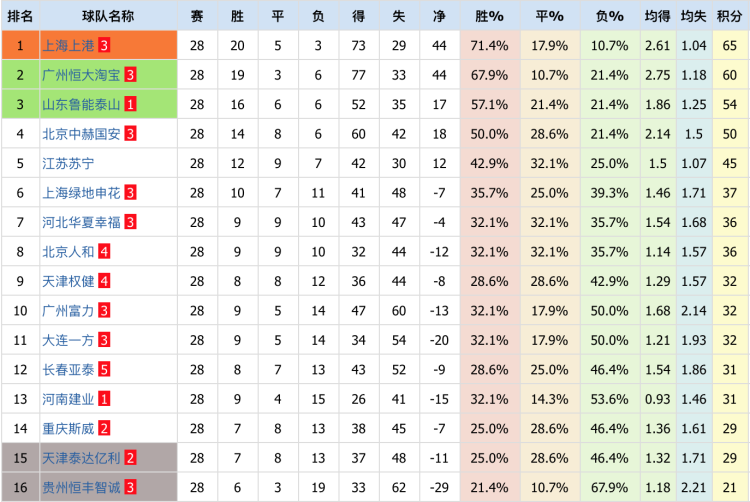
Task: Click red badge next to 广州恒大淘宝
Action: tap(130, 75)
